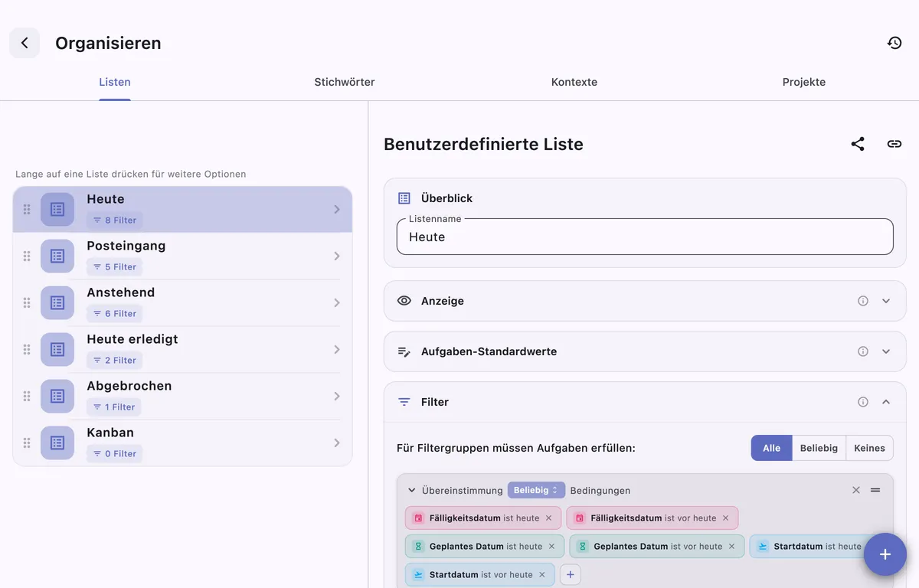Switch to the Projekte tab

(804, 82)
